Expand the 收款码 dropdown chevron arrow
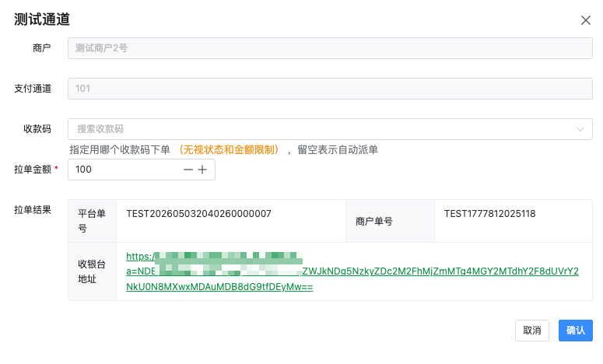 coord(580,129)
